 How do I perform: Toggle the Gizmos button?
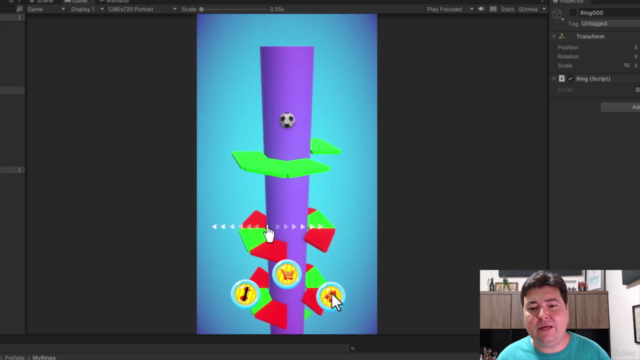528,9
